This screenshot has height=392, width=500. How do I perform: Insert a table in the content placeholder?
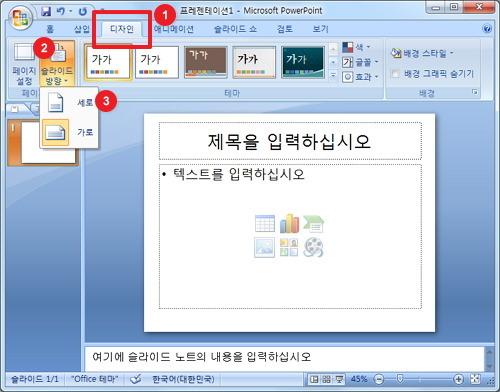tap(265, 223)
